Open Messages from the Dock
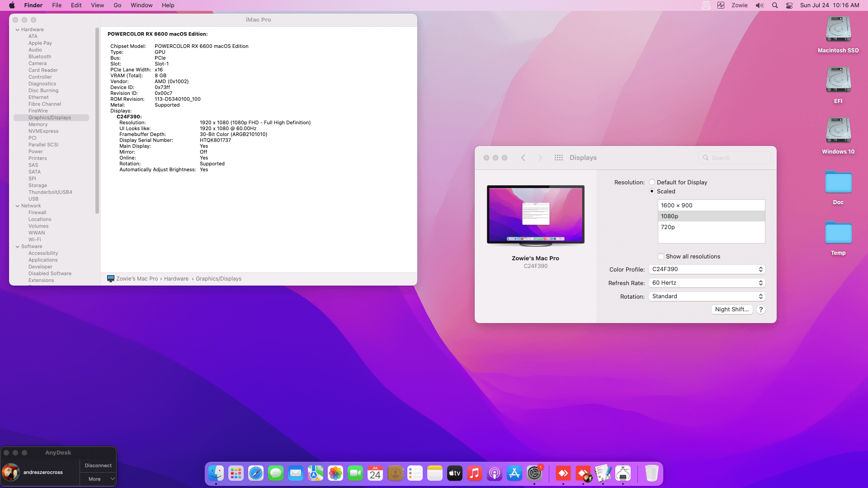This screenshot has height=488, width=868. click(x=276, y=473)
